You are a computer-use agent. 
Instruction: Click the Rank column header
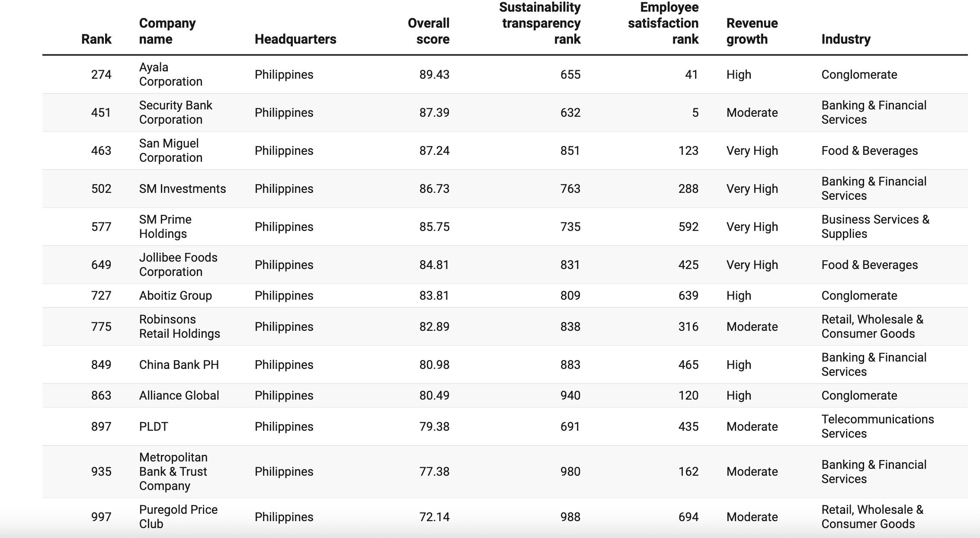(x=96, y=39)
